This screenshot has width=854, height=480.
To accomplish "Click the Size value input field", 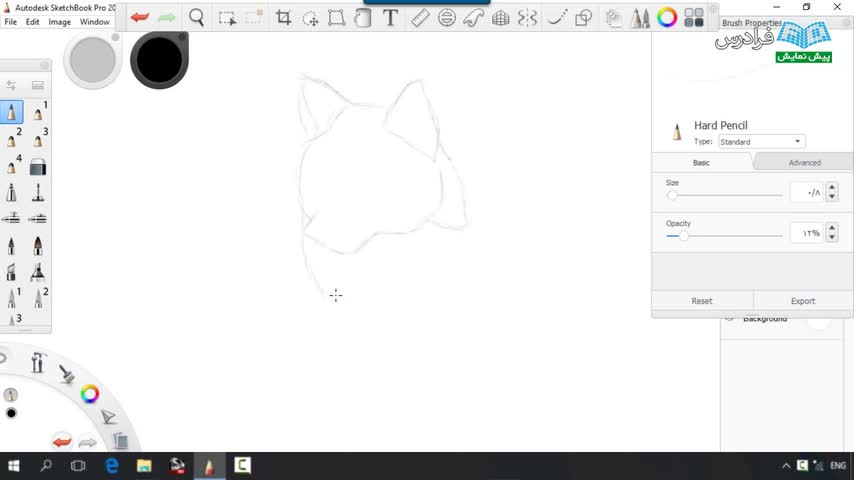I will tap(807, 192).
